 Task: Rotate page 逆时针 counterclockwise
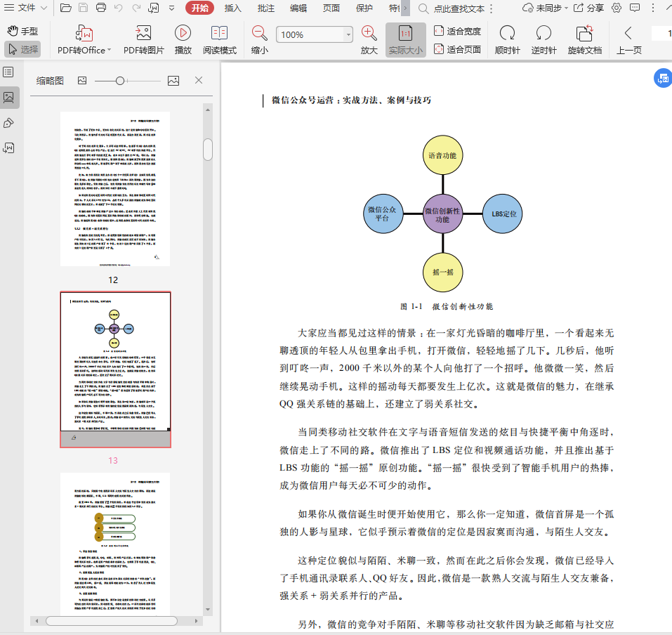point(544,40)
